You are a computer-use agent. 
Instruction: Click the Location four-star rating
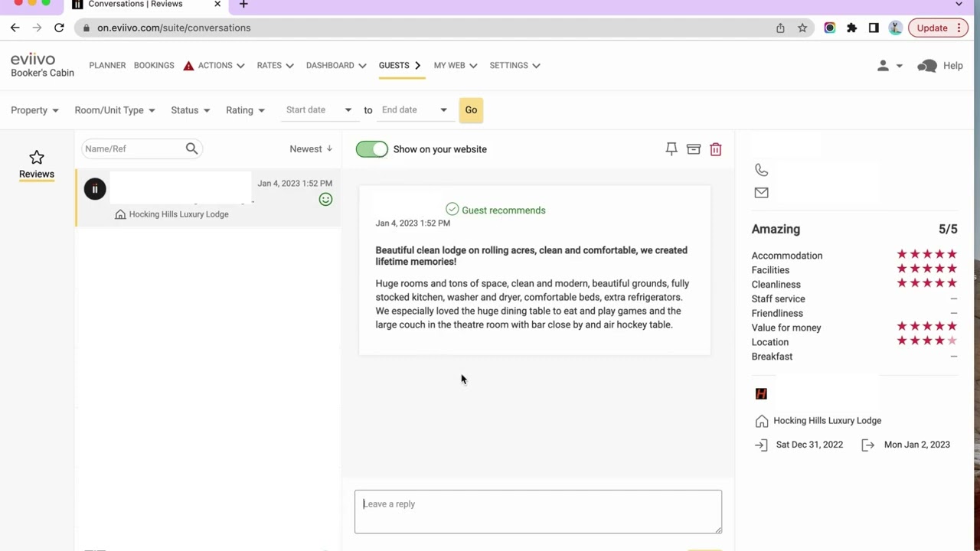click(927, 341)
